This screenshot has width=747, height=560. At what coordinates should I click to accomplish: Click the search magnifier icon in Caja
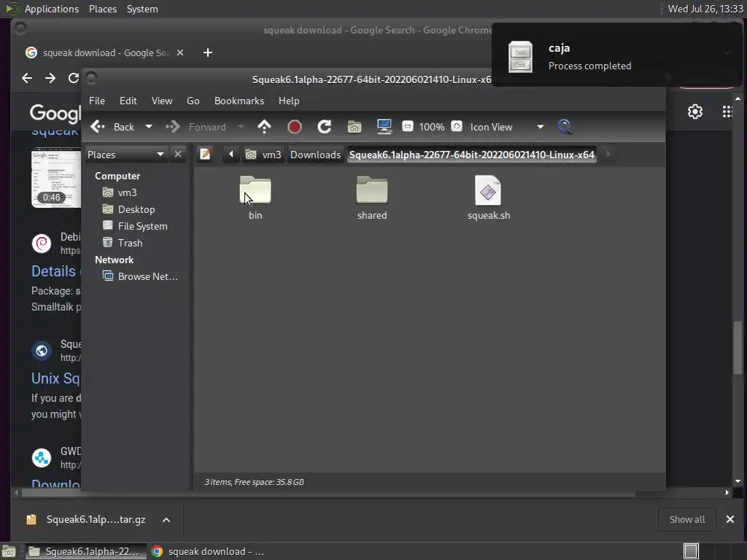pos(565,127)
